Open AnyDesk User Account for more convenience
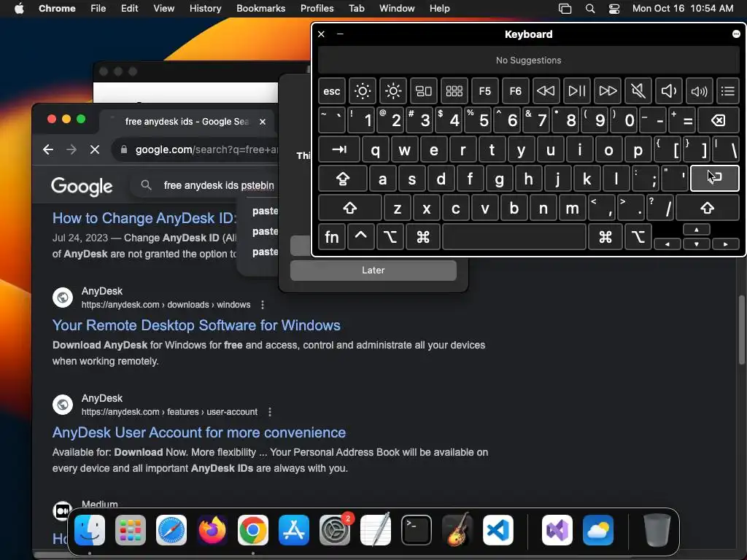 199,432
